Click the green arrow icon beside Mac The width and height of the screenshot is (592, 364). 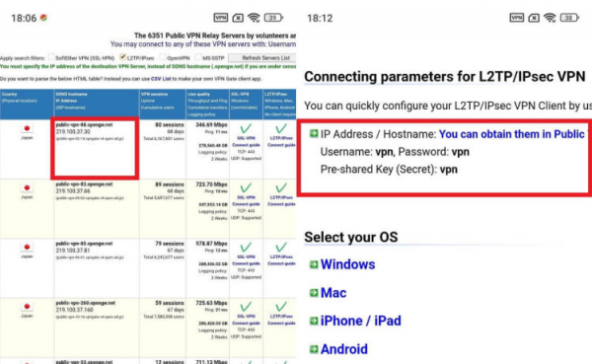314,293
